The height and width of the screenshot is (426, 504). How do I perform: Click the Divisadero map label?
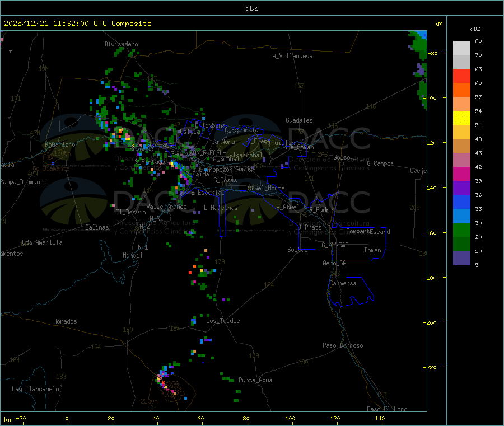coord(121,44)
